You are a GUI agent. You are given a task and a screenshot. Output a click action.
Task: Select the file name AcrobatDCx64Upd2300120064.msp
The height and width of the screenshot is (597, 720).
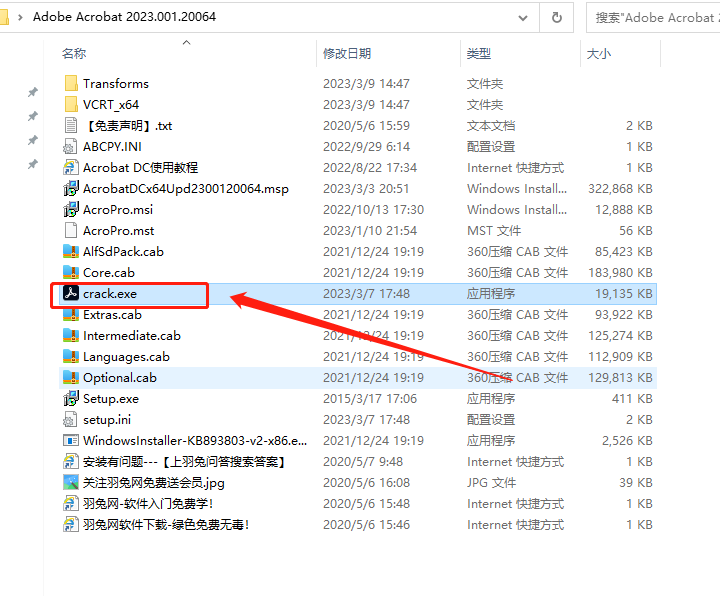186,189
